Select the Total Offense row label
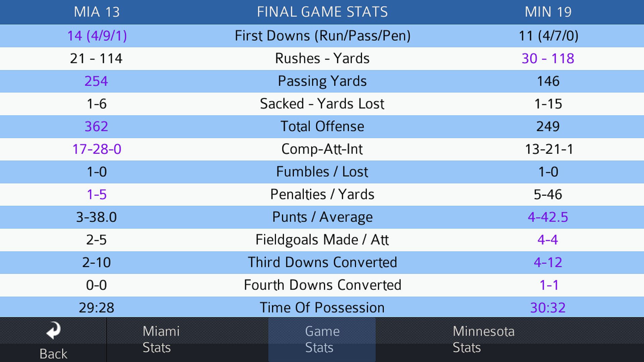This screenshot has width=644, height=362. click(322, 127)
